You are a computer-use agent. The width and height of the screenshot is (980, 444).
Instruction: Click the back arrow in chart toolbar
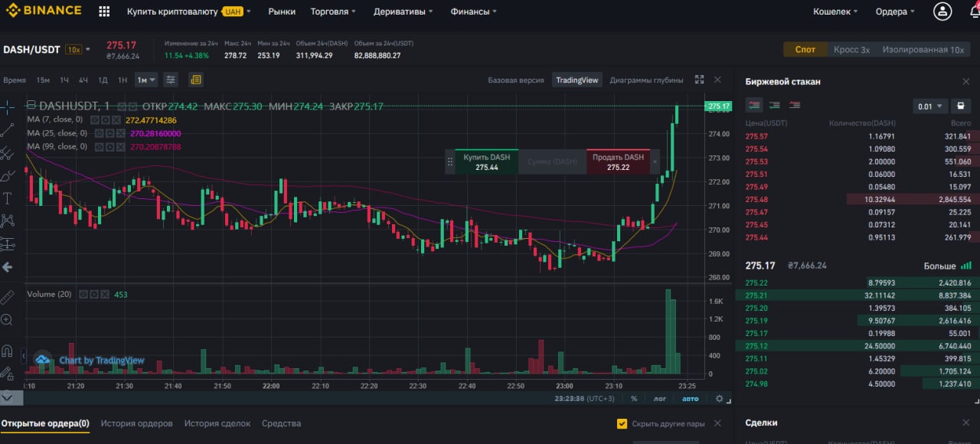8,267
